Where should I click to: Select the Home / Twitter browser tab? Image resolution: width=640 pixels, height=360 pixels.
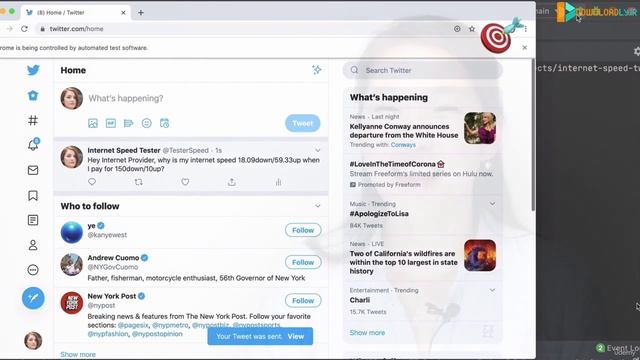coord(76,13)
